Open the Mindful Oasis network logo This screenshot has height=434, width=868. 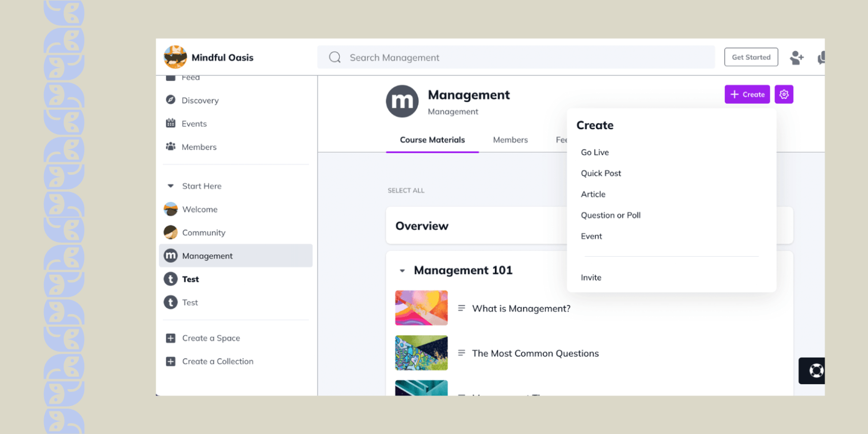tap(175, 57)
